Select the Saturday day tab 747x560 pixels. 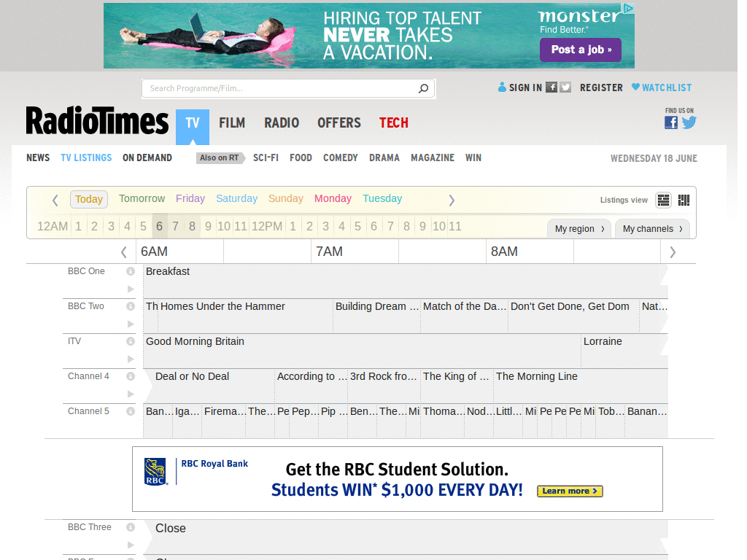[237, 198]
